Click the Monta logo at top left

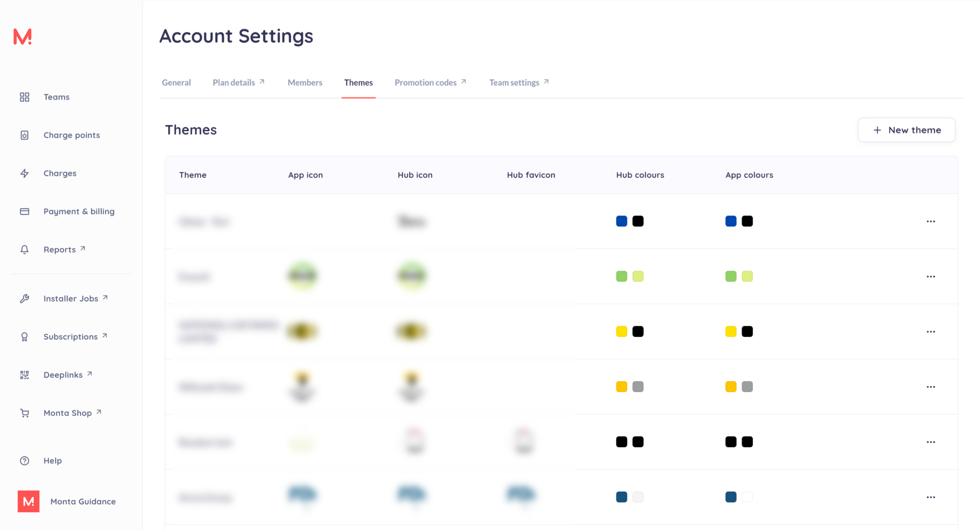[x=23, y=37]
